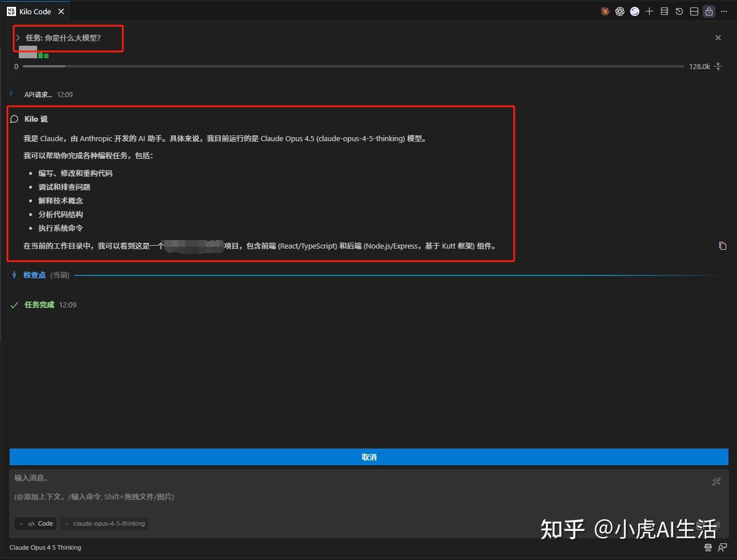Viewport: 737px width, 560px height.
Task: Open the more actions ellipsis menu
Action: [724, 11]
